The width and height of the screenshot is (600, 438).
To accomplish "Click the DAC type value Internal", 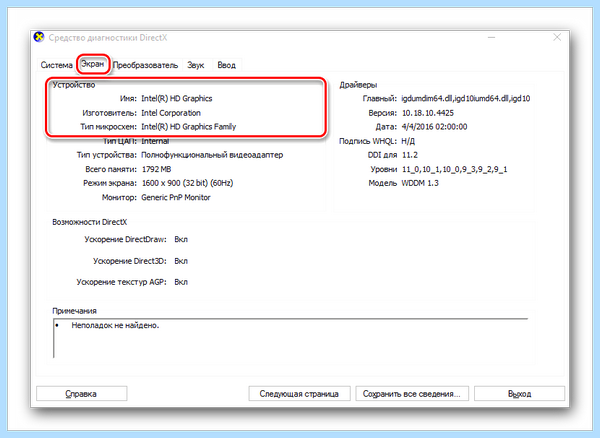I will pos(155,141).
